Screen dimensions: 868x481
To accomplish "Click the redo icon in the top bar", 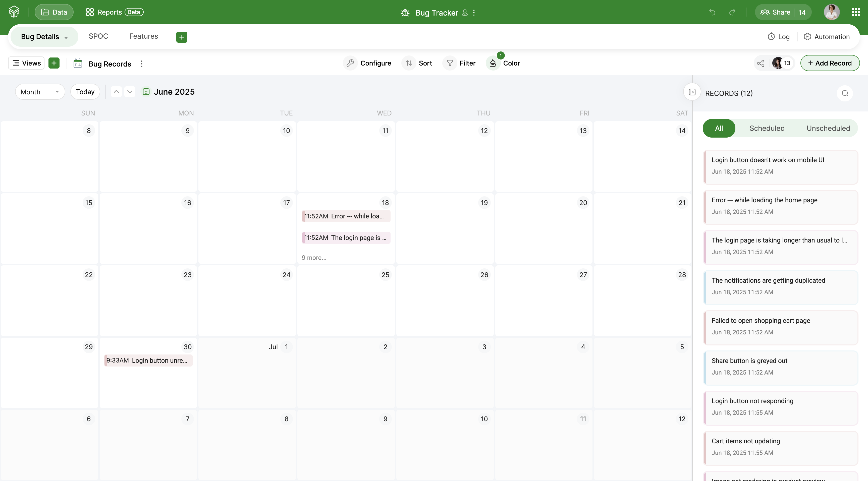I will coord(733,13).
